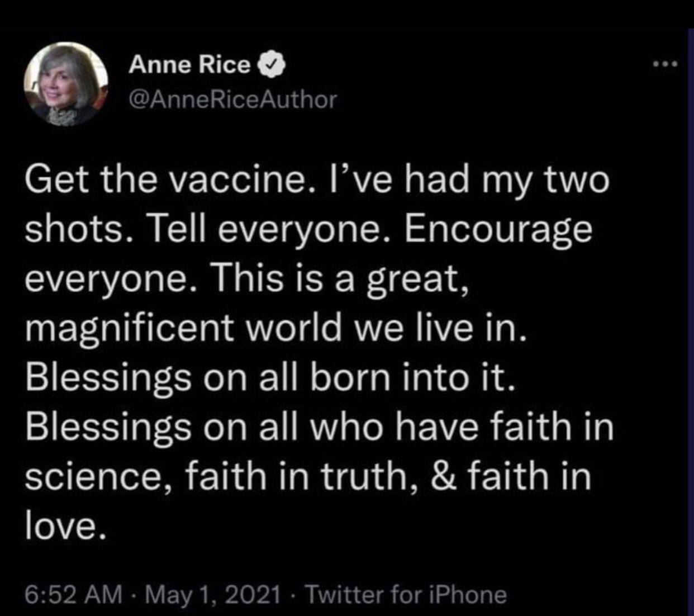Image resolution: width=694 pixels, height=616 pixels.
Task: Click the 6:52 AM timestamp
Action: coord(74,594)
